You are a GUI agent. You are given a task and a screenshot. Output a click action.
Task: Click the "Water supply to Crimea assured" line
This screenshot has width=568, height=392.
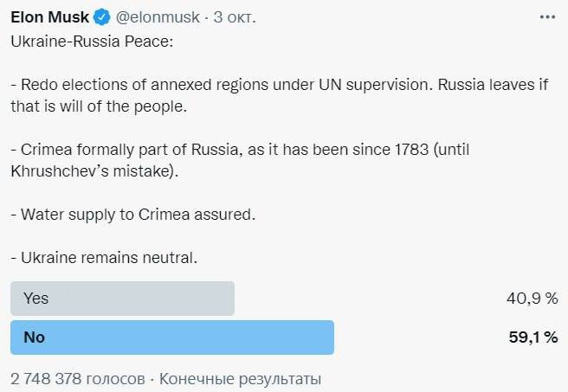(132, 214)
